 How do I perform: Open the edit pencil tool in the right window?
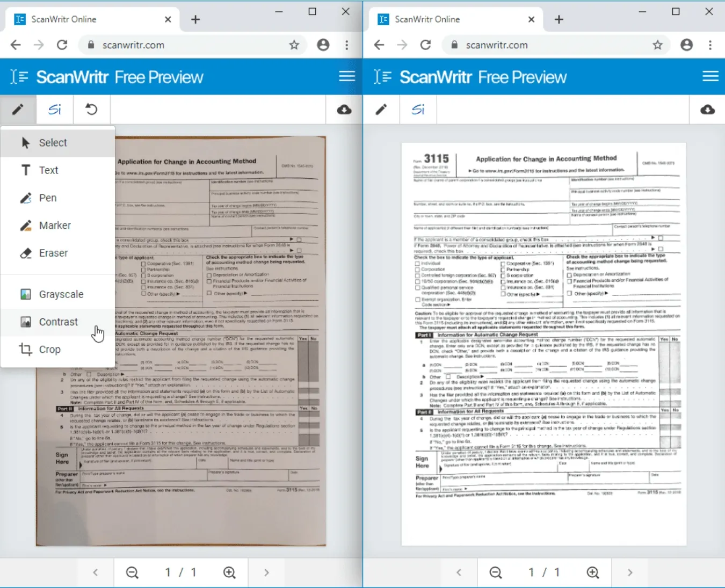tap(382, 109)
